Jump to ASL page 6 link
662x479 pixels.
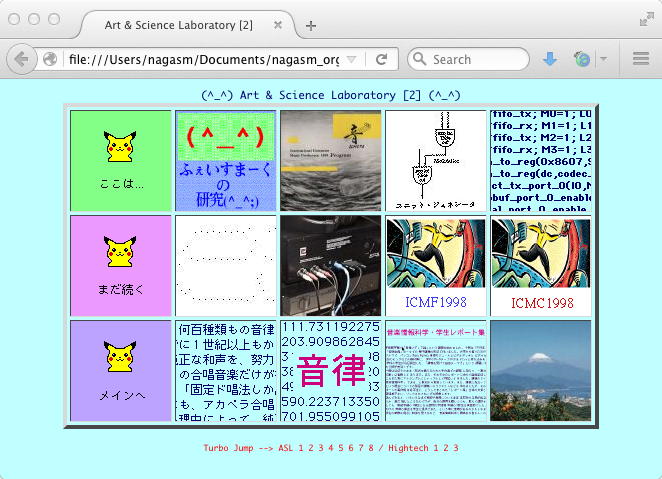pos(351,448)
